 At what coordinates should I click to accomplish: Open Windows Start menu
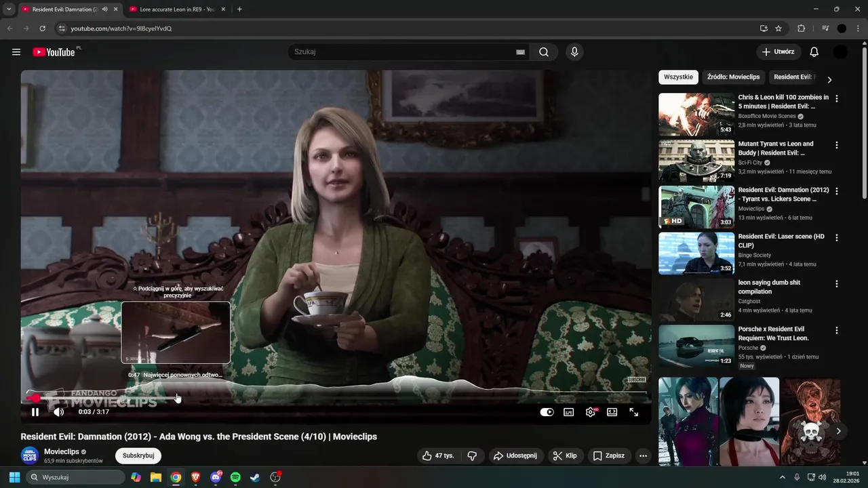point(14,477)
